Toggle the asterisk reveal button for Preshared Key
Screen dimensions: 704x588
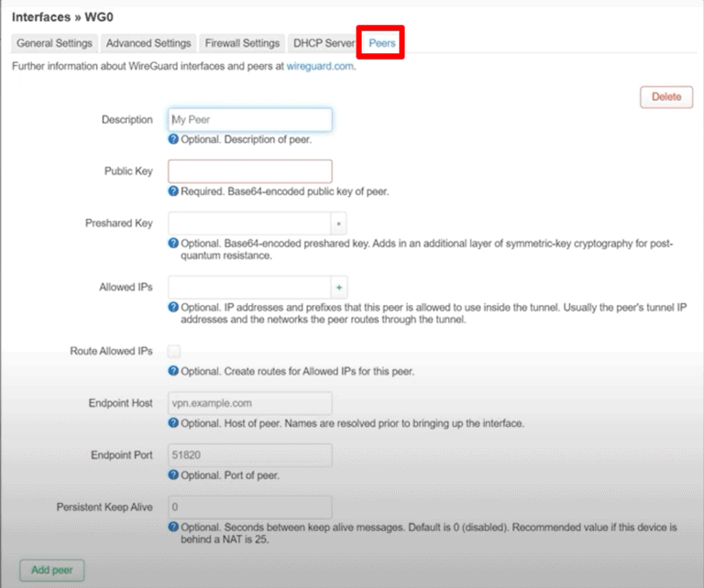point(339,223)
